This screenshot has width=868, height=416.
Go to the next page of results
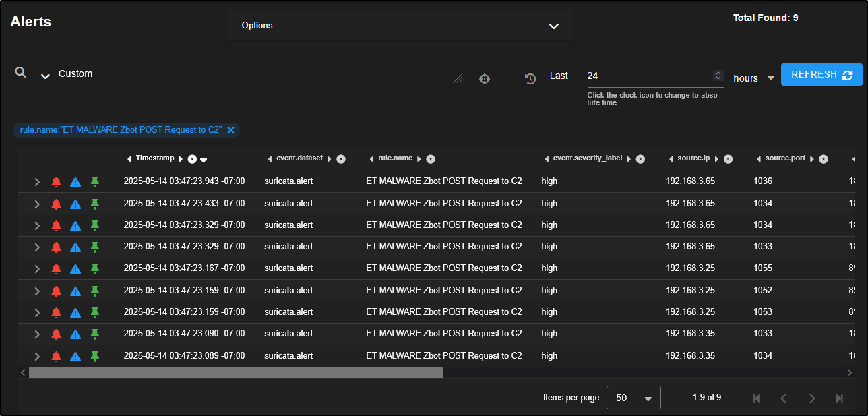click(x=811, y=398)
